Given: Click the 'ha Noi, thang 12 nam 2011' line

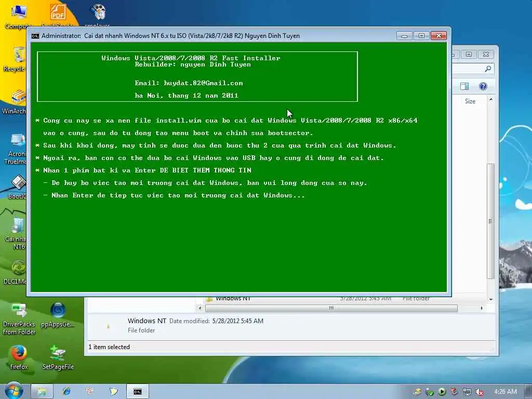Looking at the screenshot, I should 187,96.
